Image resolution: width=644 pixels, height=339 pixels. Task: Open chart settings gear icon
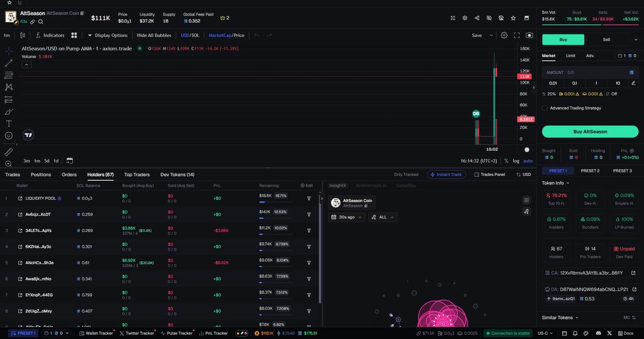tap(504, 35)
